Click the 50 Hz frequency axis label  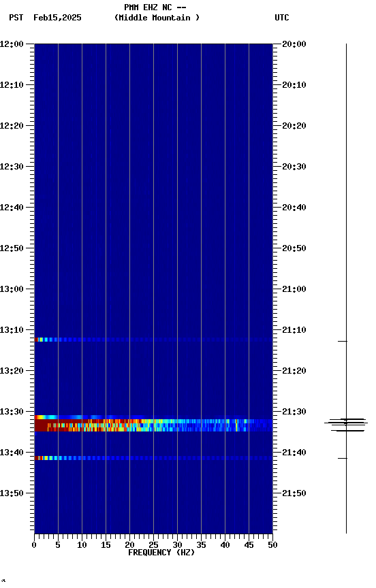click(x=272, y=545)
